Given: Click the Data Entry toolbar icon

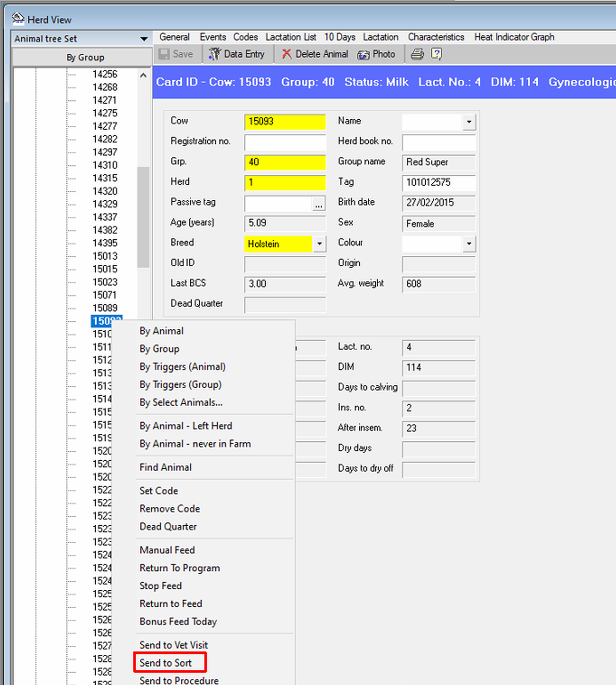Looking at the screenshot, I should coord(214,54).
